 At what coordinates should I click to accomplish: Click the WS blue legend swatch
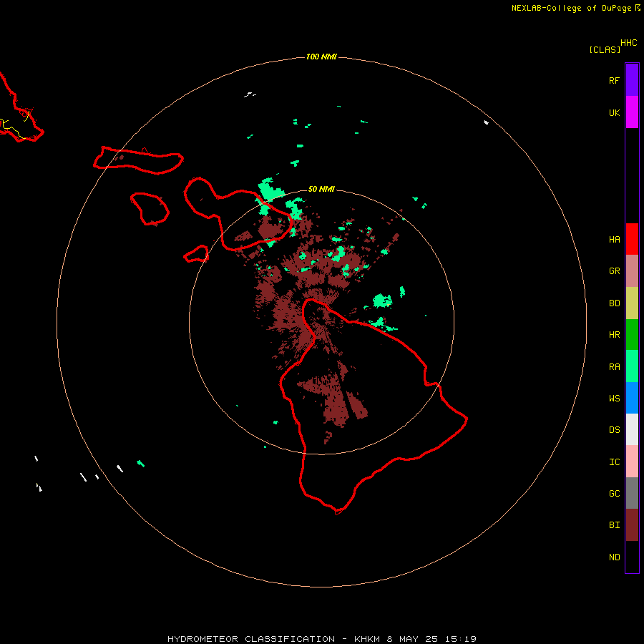[x=632, y=398]
